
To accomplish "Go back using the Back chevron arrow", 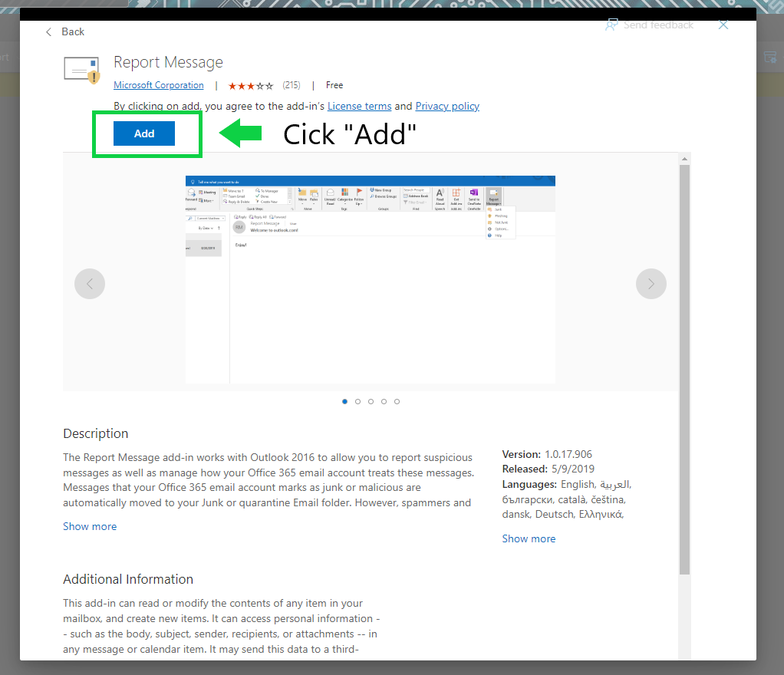I will (48, 32).
